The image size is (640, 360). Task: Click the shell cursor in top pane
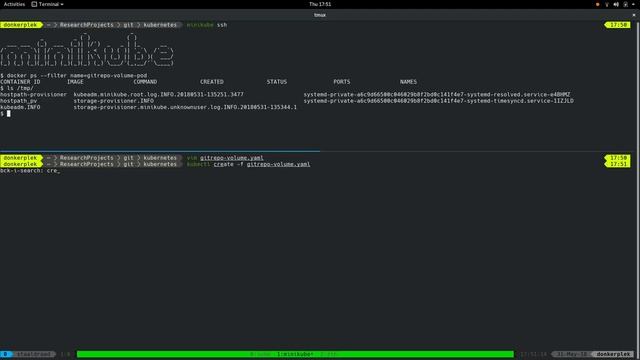(9, 113)
